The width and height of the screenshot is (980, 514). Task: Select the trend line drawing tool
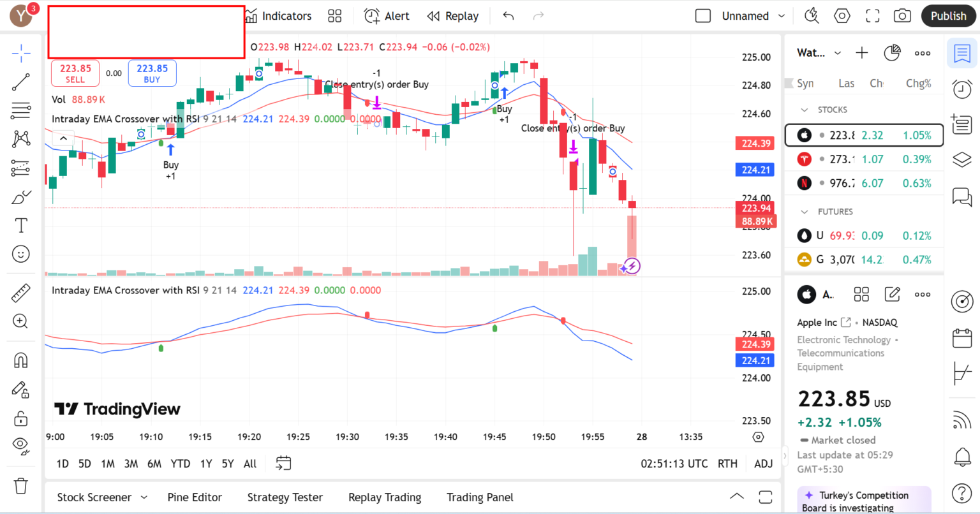(x=21, y=82)
